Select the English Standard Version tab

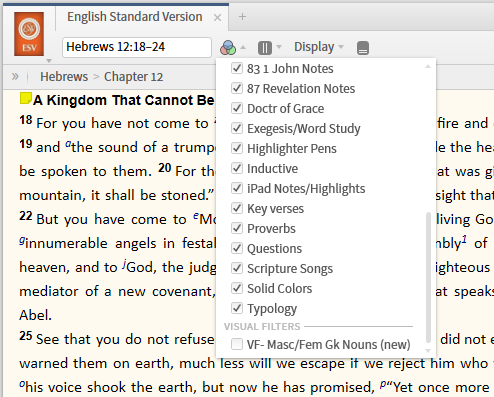135,17
